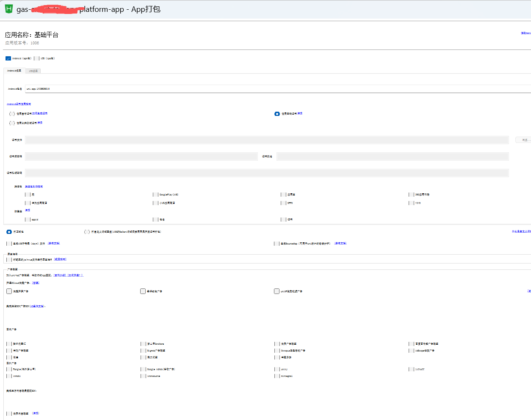This screenshot has height=420, width=531.
Task: Tick the Pangle overseas ad checkbox
Action: [9, 369]
